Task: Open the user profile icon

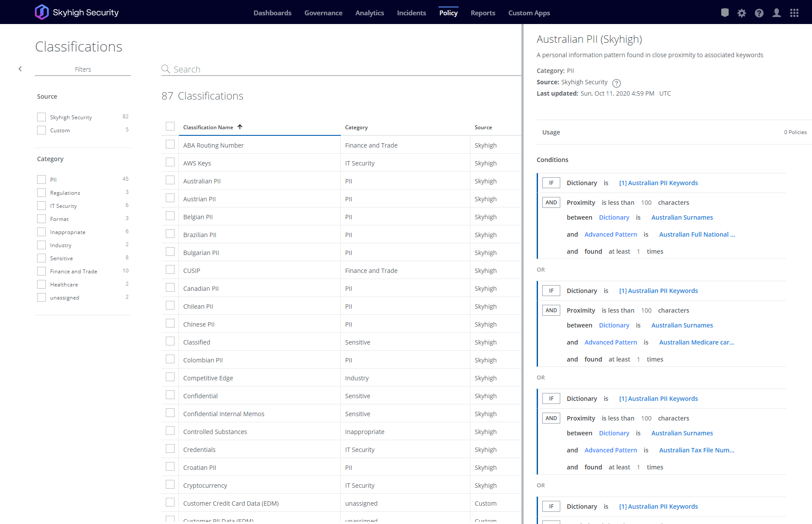Action: (777, 13)
